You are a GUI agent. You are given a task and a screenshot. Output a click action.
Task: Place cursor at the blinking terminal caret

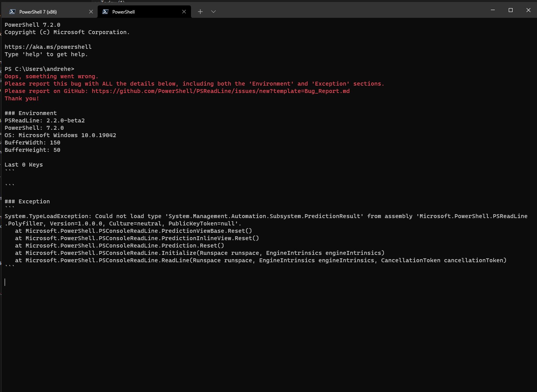click(5, 282)
